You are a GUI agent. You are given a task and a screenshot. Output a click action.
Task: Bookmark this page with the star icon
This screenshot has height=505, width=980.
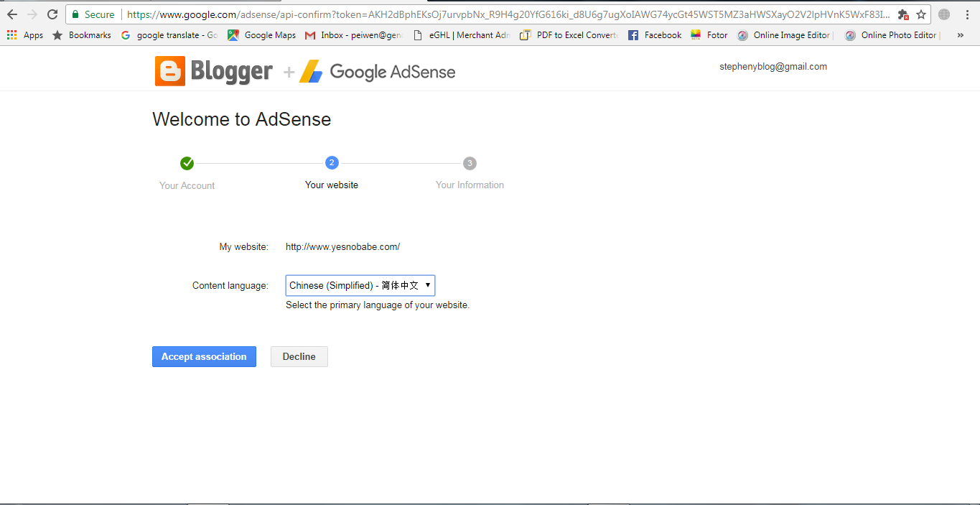(x=921, y=14)
